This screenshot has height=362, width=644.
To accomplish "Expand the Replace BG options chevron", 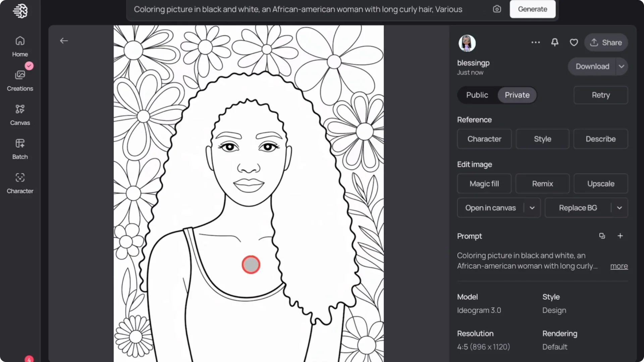I will pyautogui.click(x=620, y=207).
